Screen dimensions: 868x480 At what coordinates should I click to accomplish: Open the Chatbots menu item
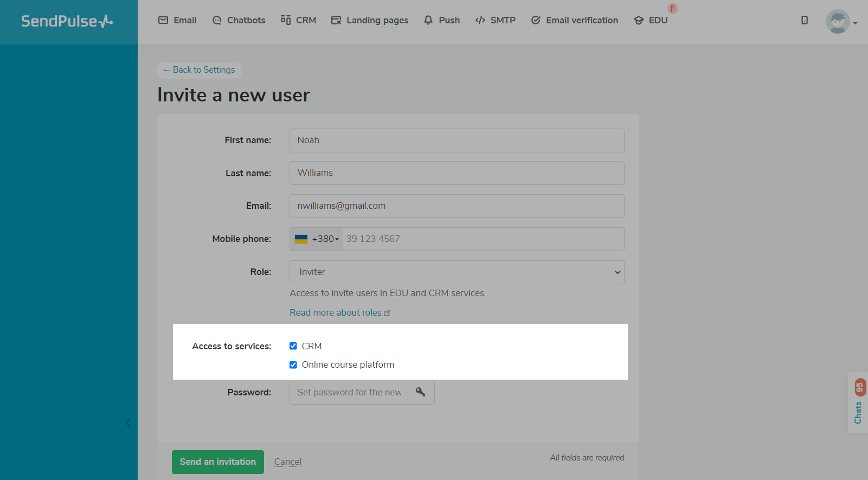pos(239,20)
